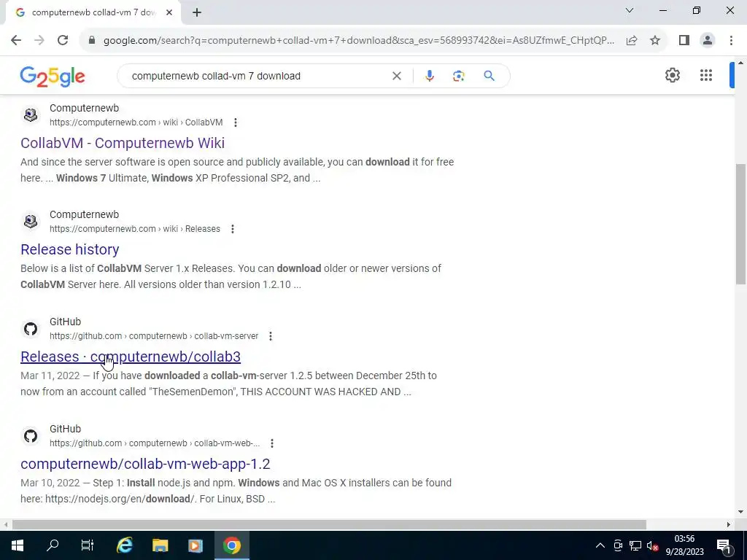Open Chrome side panel
The width and height of the screenshot is (747, 560).
[x=684, y=41]
